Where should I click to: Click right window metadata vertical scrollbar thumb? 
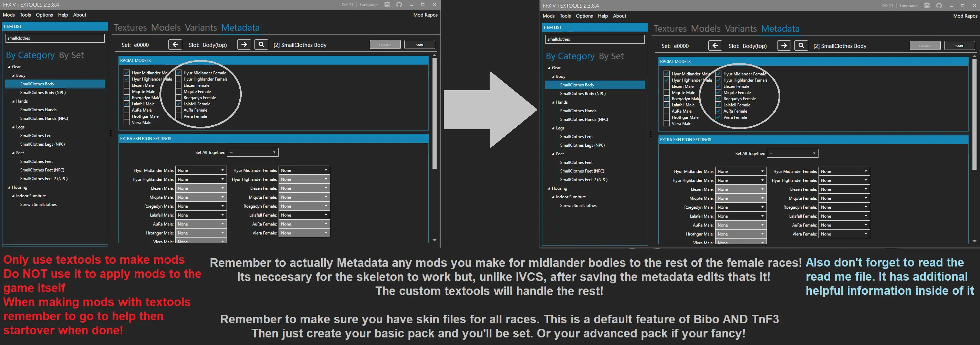click(974, 114)
